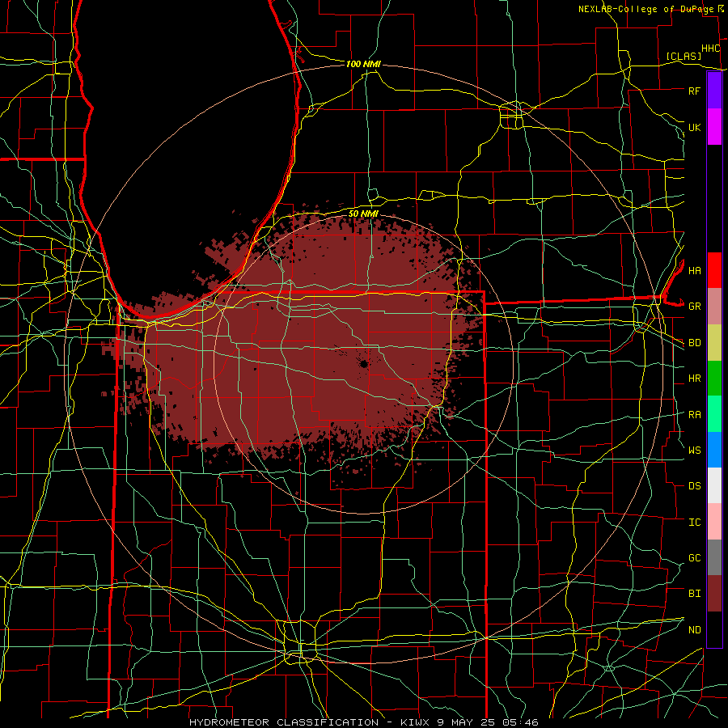This screenshot has height=728, width=728.
Task: Click the NEXLAB-College of DuPage text
Action: click(x=645, y=9)
